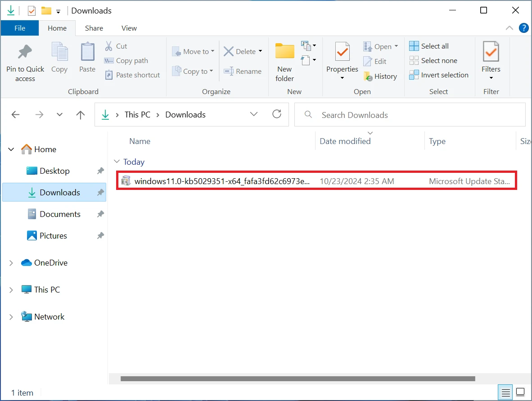Click the New folder quick access icon

[x=46, y=10]
